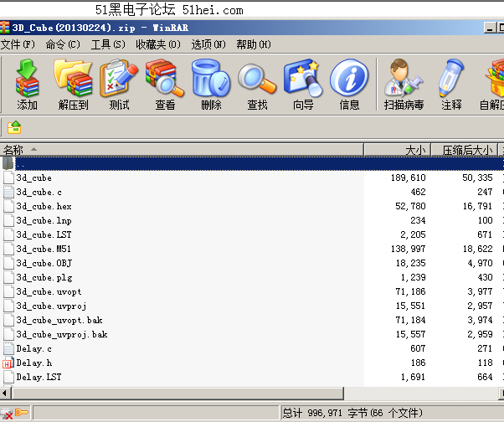Image resolution: width=504 pixels, height=422 pixels.
Task: Click size value 71,186
Action: (x=410, y=291)
